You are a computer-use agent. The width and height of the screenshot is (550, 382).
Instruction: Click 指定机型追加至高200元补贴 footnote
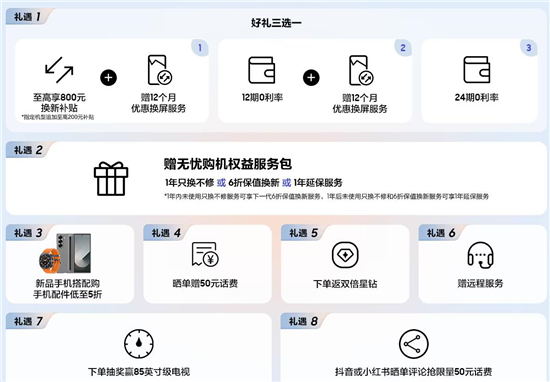tap(58, 117)
